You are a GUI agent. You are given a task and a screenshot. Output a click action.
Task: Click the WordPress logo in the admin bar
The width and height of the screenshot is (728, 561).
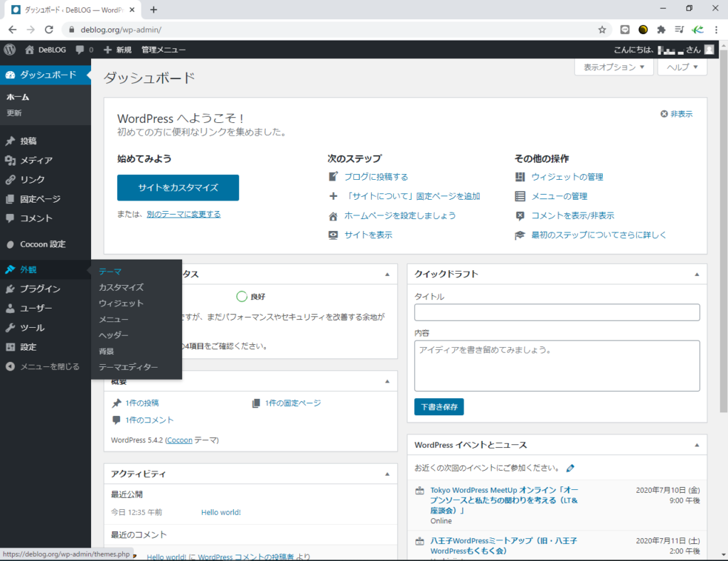tap(10, 49)
